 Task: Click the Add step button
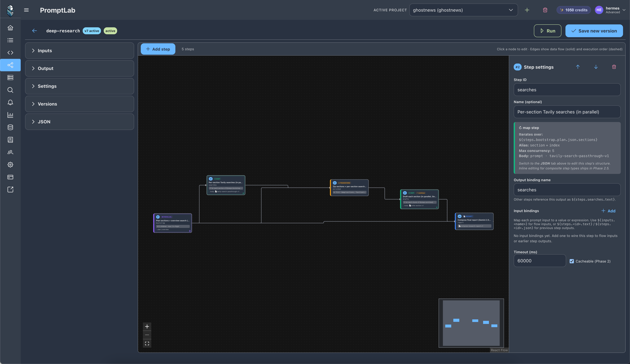(158, 49)
